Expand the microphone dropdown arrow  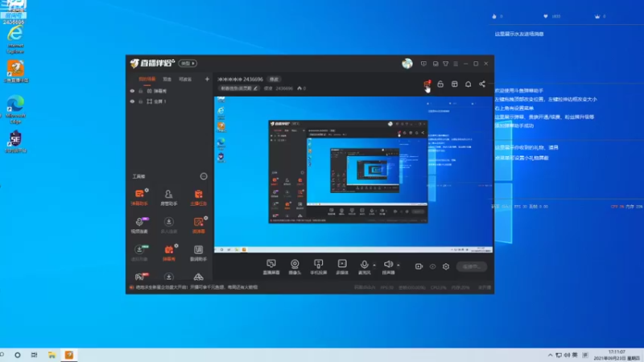point(374,265)
